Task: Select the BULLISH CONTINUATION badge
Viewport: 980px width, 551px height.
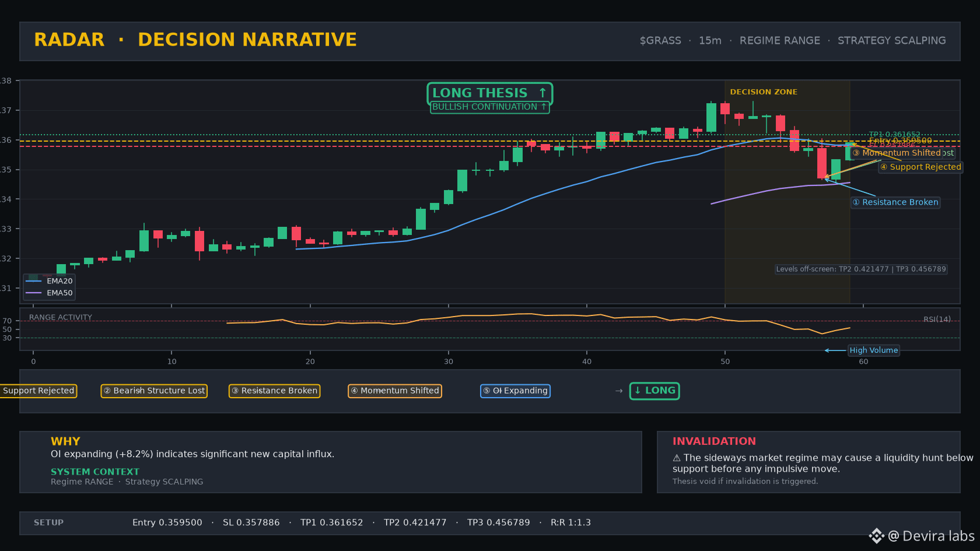Action: [x=489, y=107]
